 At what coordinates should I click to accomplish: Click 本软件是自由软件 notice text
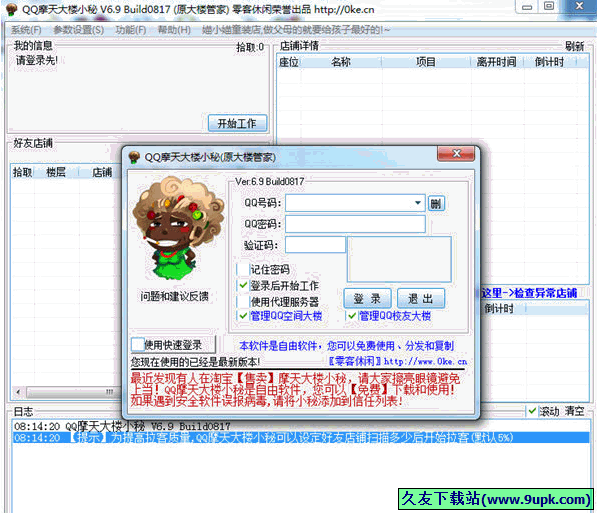(x=346, y=345)
